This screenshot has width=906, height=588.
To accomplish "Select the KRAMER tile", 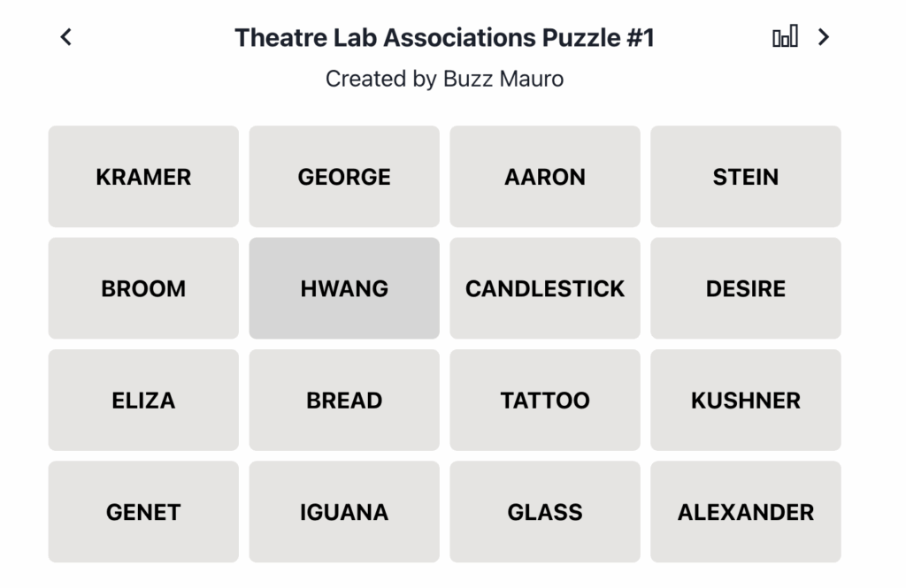I will [143, 177].
